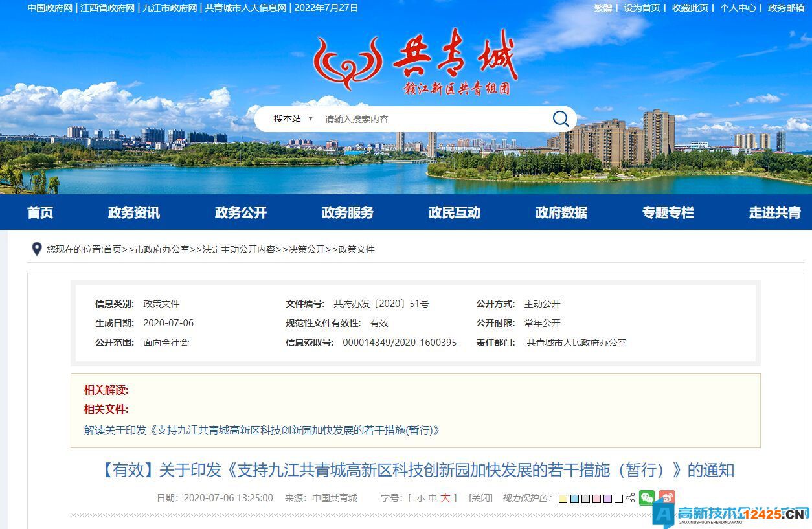This screenshot has height=529, width=812.
Task: Visit the 共青城市人大信息网 link
Action: pos(245,8)
